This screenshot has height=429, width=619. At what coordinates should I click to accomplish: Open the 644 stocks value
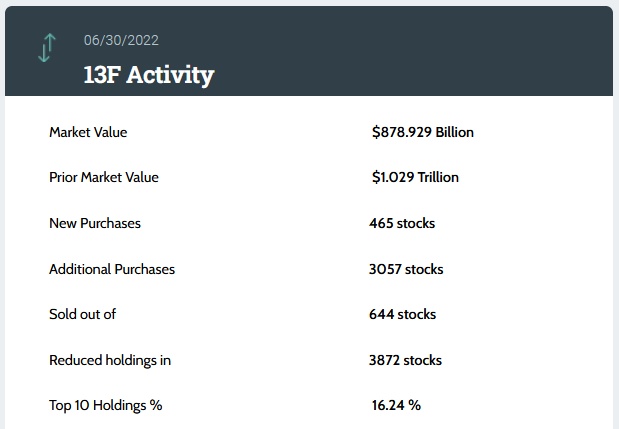pyautogui.click(x=403, y=314)
